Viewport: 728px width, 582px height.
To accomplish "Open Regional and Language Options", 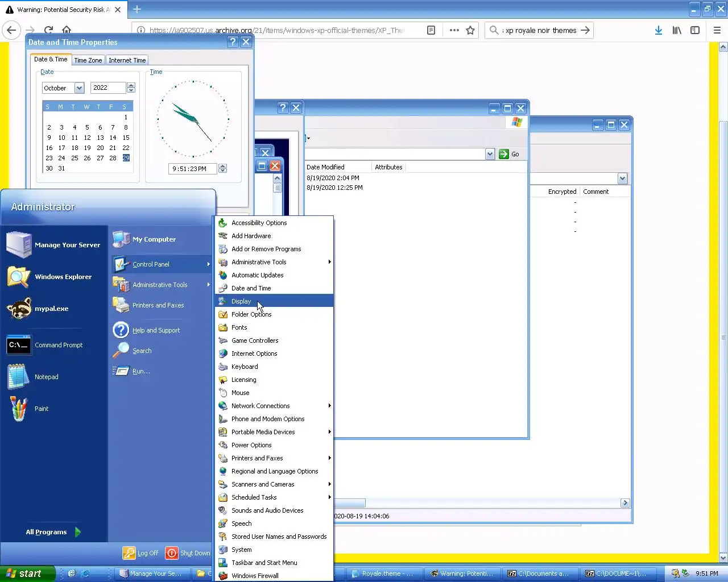I will [x=275, y=471].
